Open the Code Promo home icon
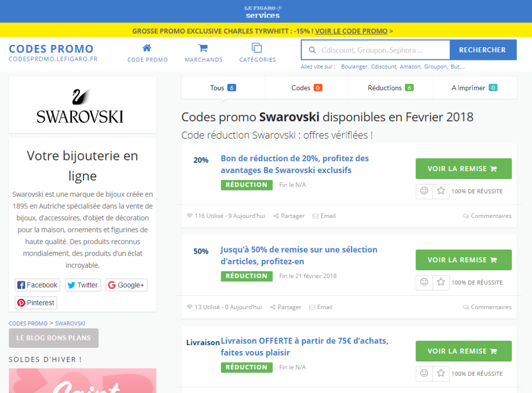 (x=147, y=48)
